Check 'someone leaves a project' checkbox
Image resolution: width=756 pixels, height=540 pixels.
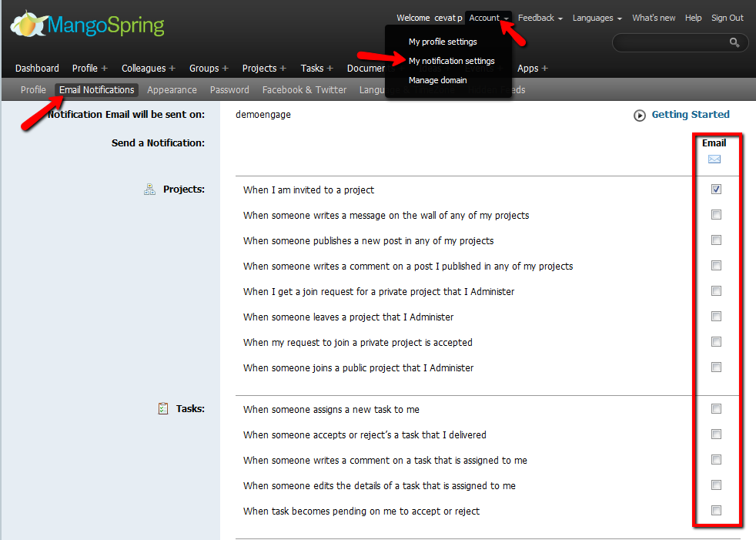(x=717, y=317)
